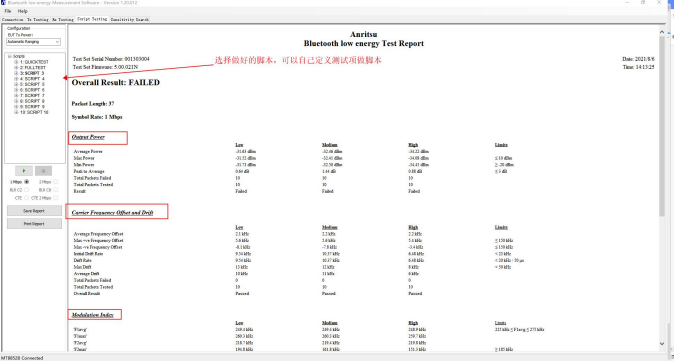Click the Average Frequency Offset row label
The image size is (674, 361).
click(98, 234)
